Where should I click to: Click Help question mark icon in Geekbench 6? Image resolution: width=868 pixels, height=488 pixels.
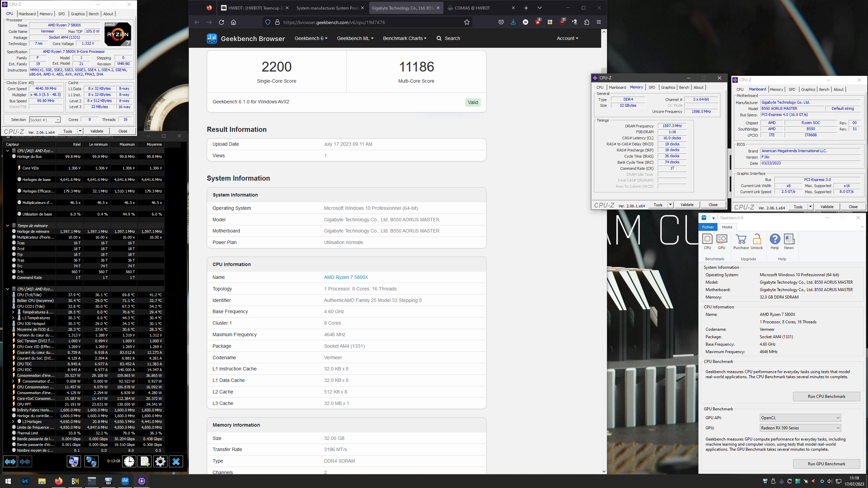coord(775,242)
